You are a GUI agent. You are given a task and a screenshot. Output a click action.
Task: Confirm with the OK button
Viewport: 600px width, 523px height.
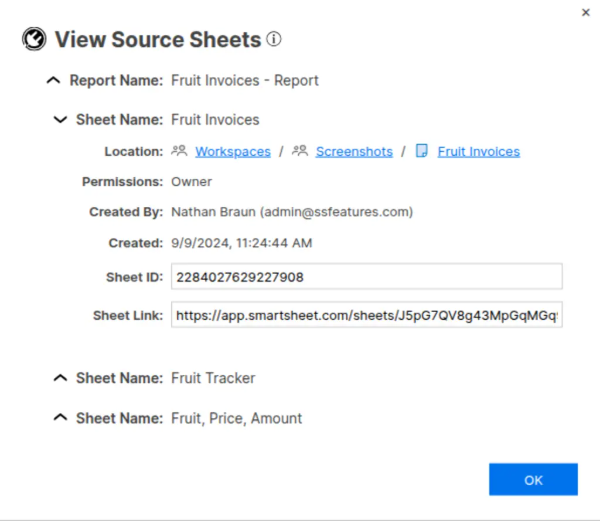tap(533, 480)
